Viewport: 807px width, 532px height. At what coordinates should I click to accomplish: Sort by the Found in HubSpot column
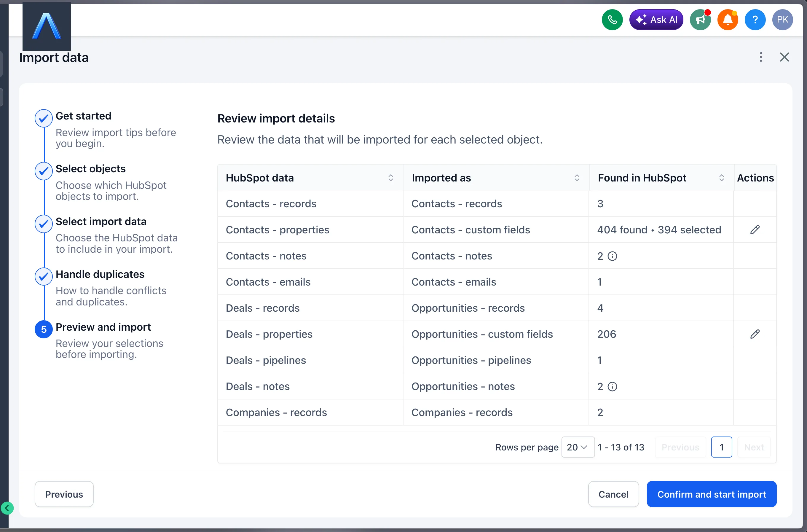(x=722, y=178)
